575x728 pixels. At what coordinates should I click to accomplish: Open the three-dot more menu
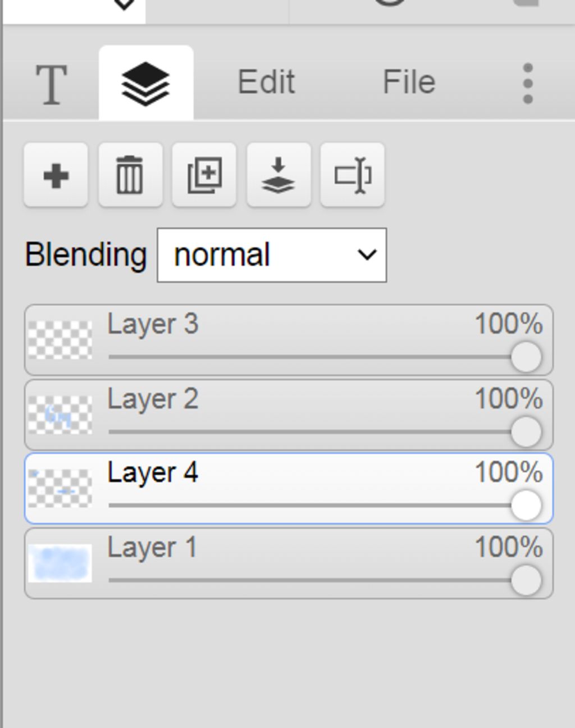(x=527, y=83)
